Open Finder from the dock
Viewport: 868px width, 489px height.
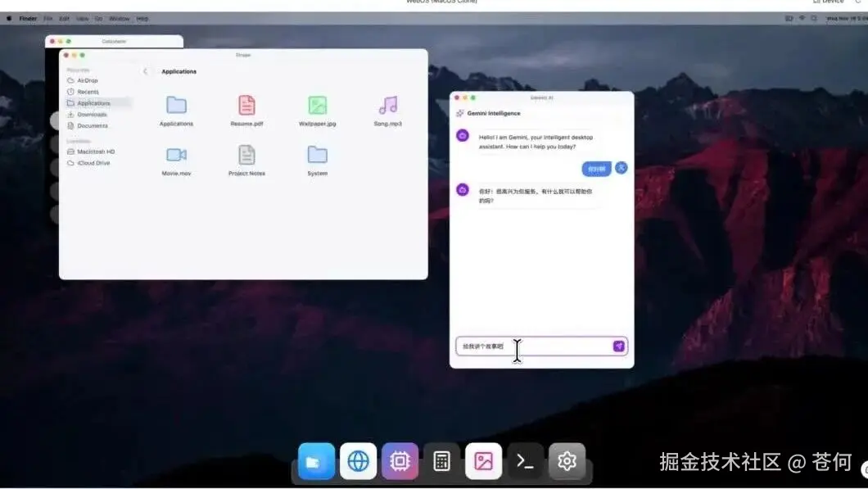317,461
